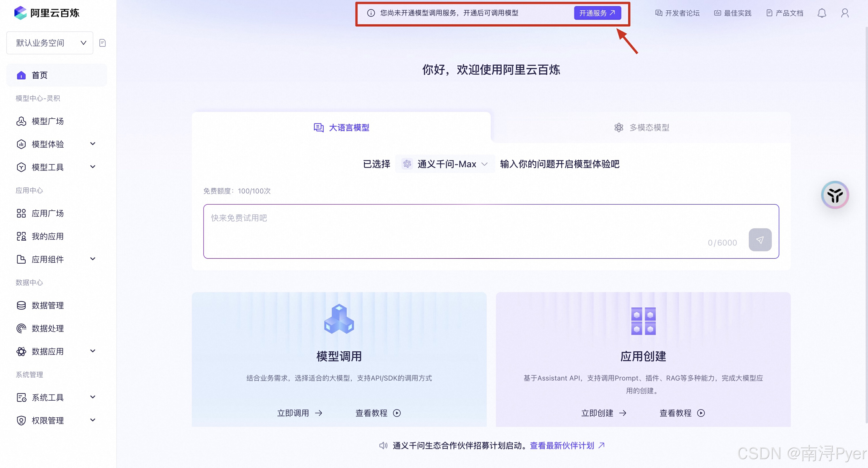
Task: Open the 开发者论坛 link
Action: tap(677, 13)
